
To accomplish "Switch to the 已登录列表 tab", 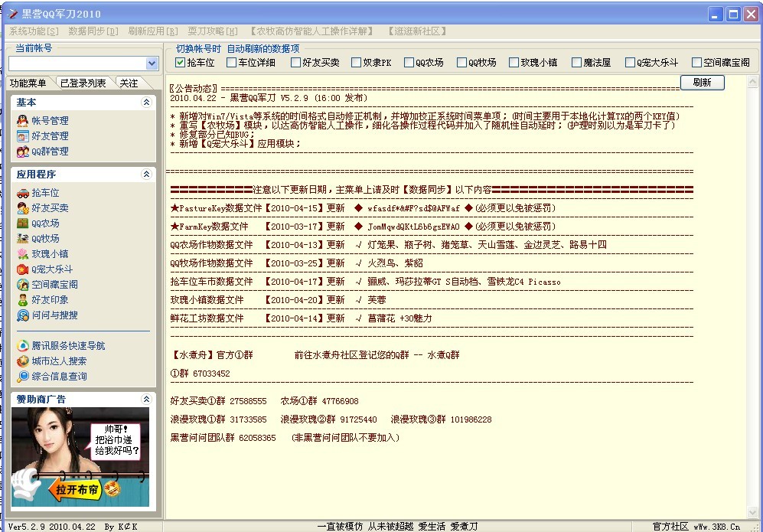I will [x=83, y=83].
